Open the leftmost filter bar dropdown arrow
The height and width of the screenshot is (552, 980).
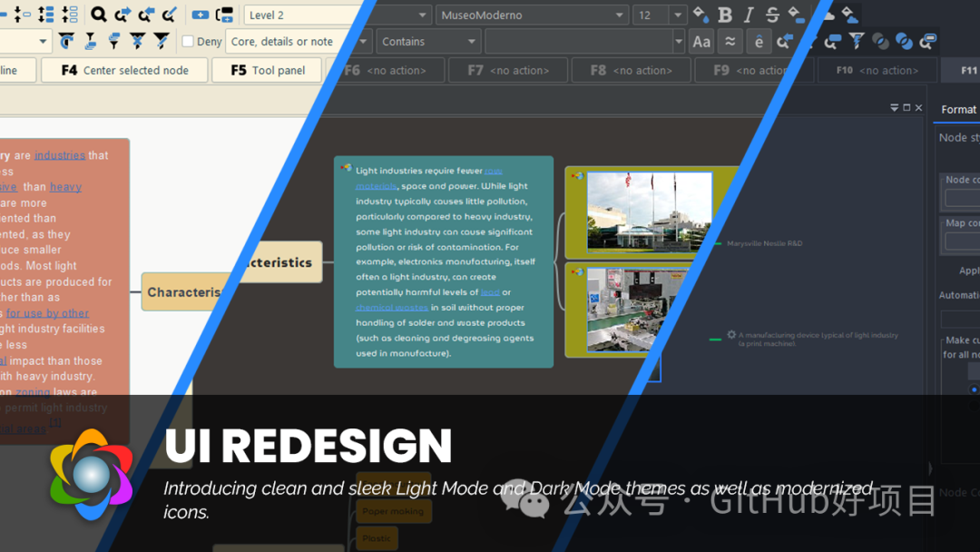pyautogui.click(x=43, y=41)
